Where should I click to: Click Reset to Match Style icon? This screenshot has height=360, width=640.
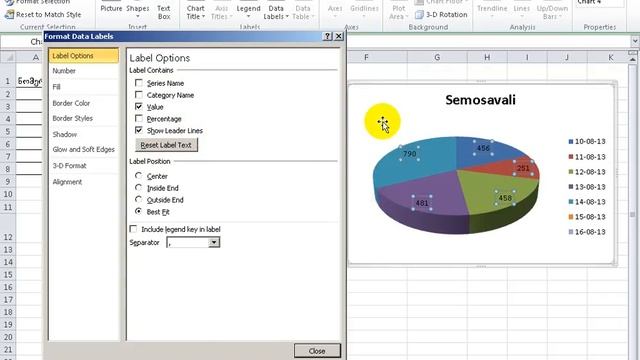pyautogui.click(x=9, y=15)
